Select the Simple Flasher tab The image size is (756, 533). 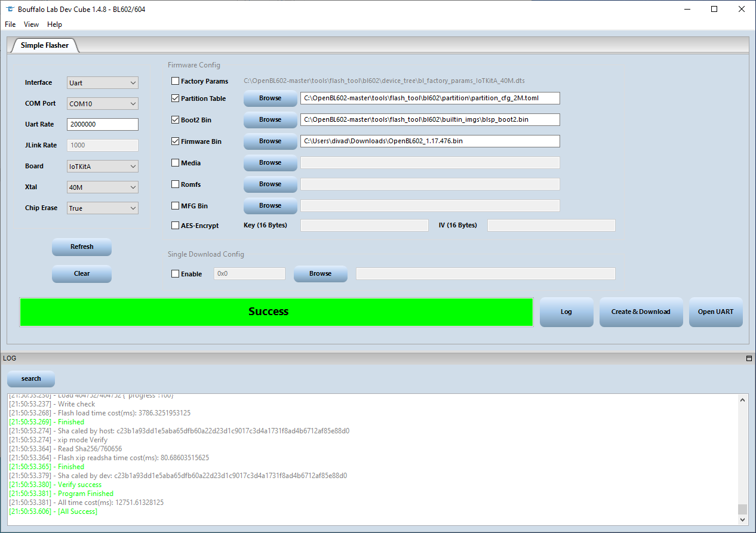click(x=45, y=45)
